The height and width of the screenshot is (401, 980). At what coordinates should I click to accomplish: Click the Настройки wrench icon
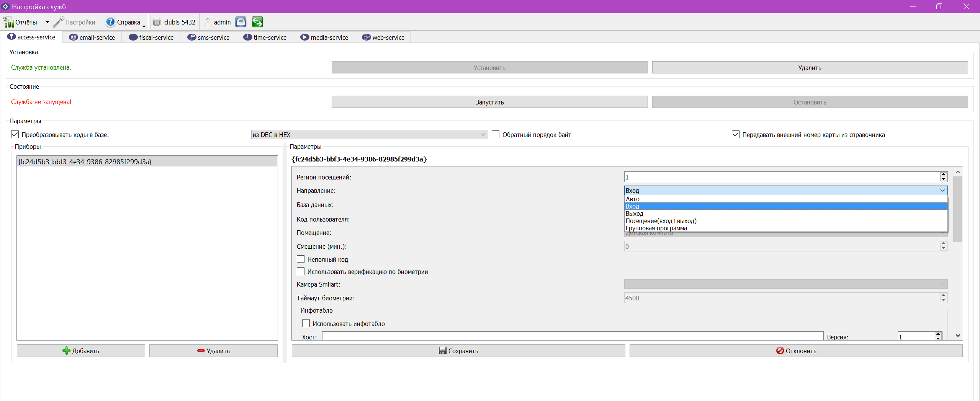click(58, 22)
